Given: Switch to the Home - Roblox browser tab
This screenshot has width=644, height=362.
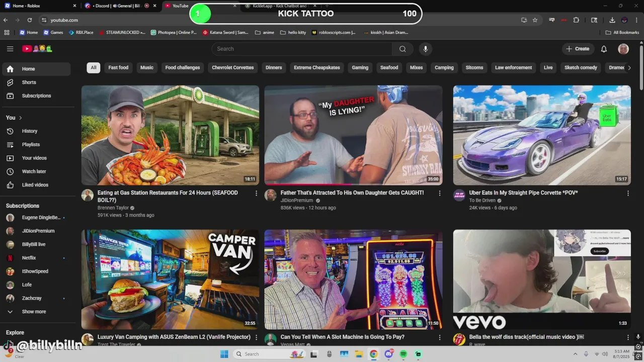Looking at the screenshot, I should pos(39,6).
